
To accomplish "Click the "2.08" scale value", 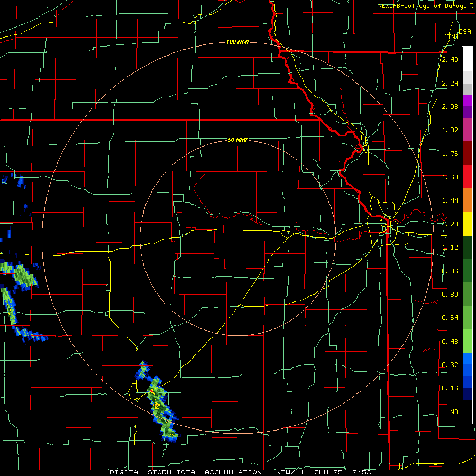I will pos(450,106).
